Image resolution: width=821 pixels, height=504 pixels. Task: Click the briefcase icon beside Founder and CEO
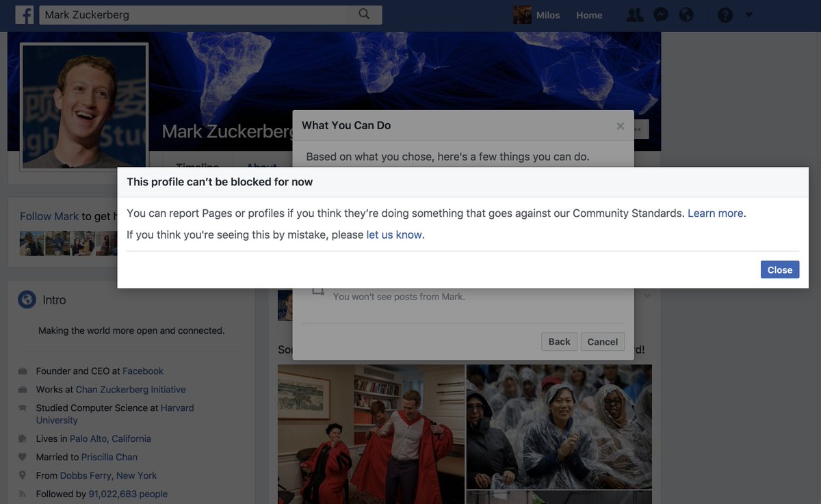coord(23,371)
